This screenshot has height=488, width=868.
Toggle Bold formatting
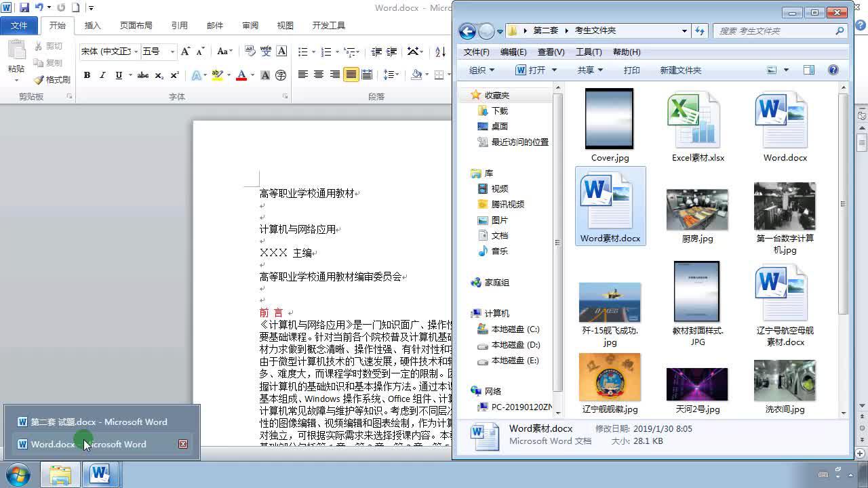tap(87, 75)
